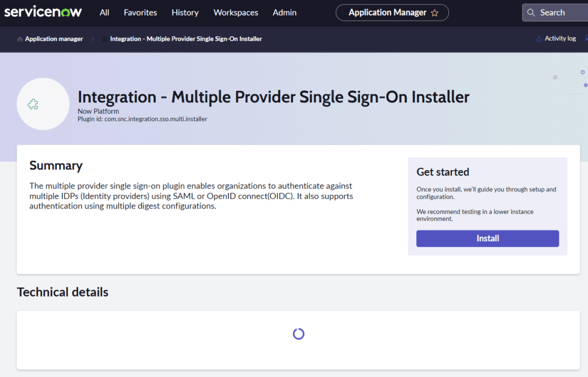Screen dimensions: 588x377
Task: Click the Integration installer breadcrumb item
Action: 185,39
